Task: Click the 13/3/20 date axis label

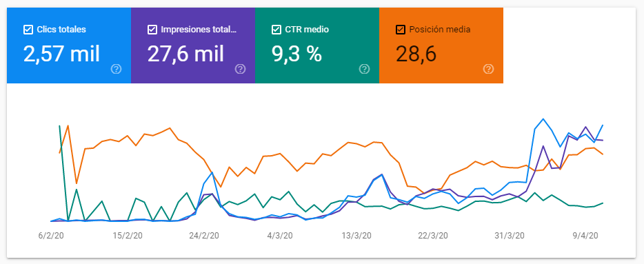Action: 356,236
